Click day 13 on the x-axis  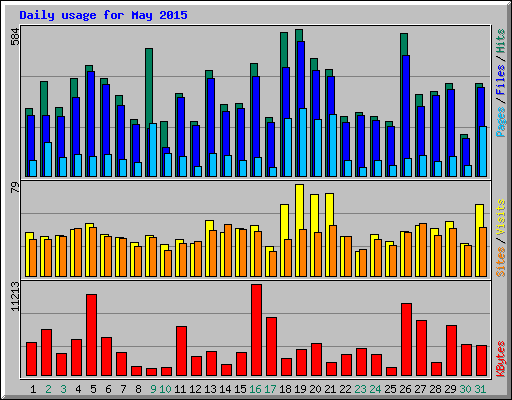pos(210,389)
